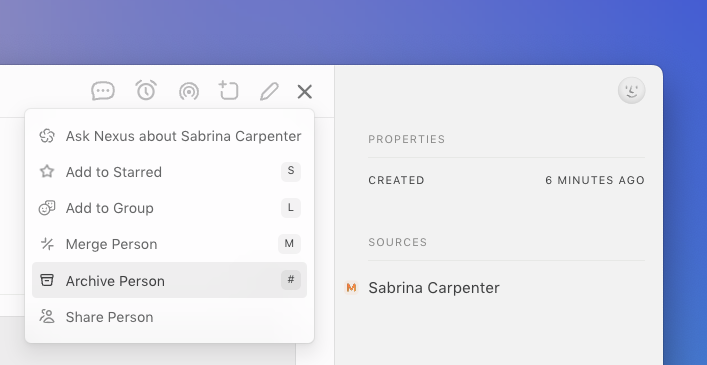Click the pencil edit icon
The height and width of the screenshot is (365, 707).
coord(269,91)
